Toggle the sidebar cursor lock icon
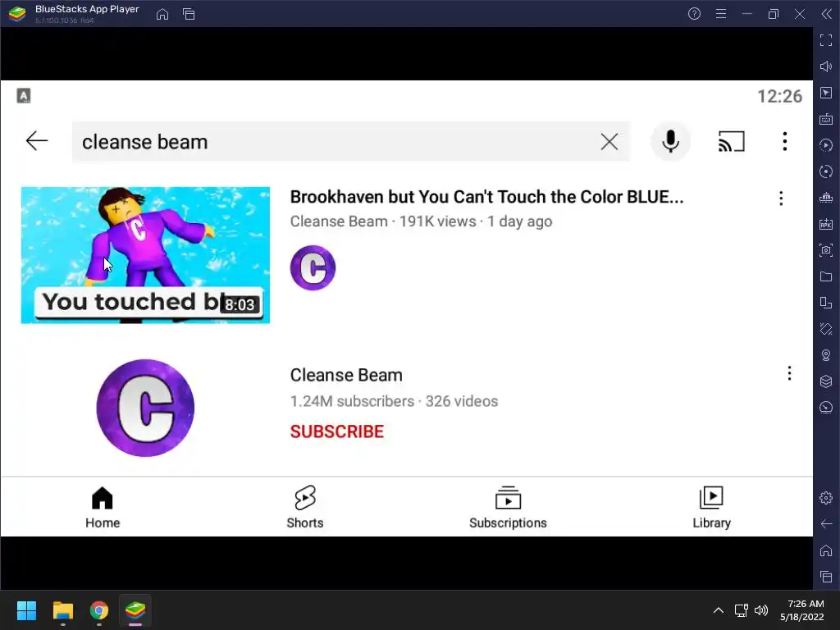The width and height of the screenshot is (840, 630). (826, 93)
